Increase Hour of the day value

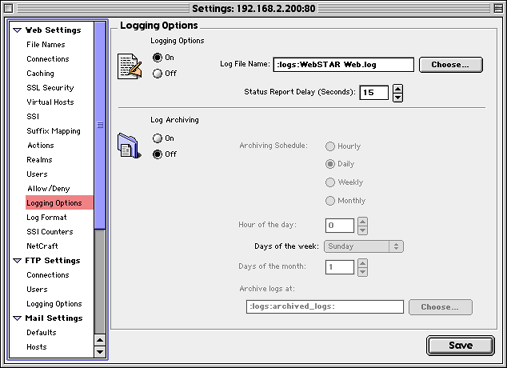[x=363, y=221]
